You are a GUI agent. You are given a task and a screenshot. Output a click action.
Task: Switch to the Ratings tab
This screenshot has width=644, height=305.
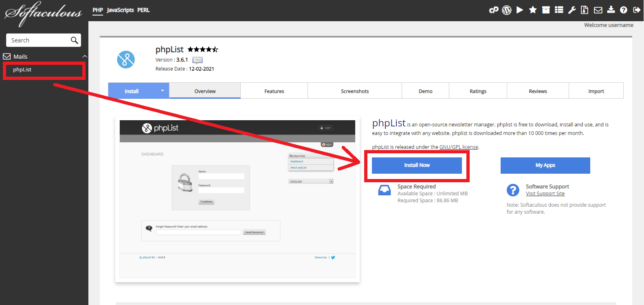tap(478, 91)
